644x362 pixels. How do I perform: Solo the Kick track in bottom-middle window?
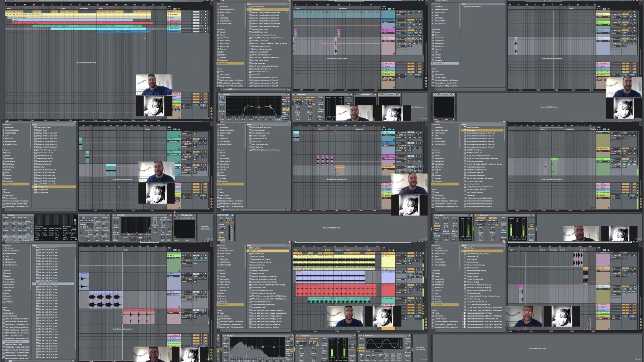coord(417,253)
